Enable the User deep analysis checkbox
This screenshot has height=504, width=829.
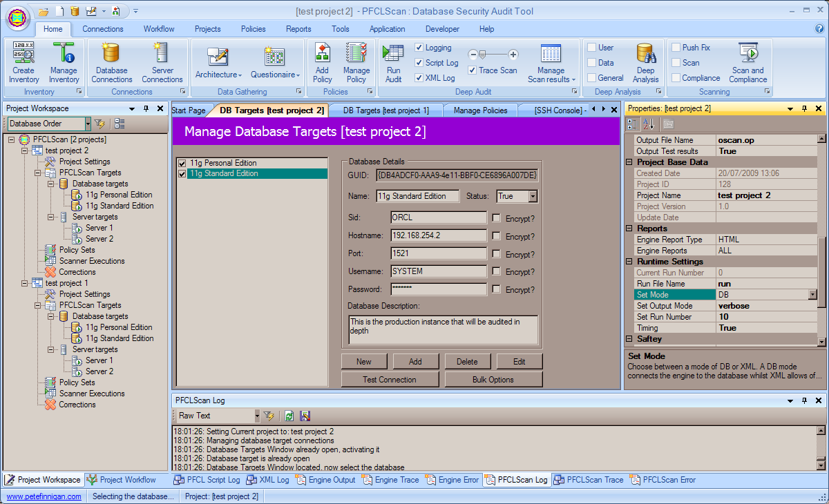592,48
